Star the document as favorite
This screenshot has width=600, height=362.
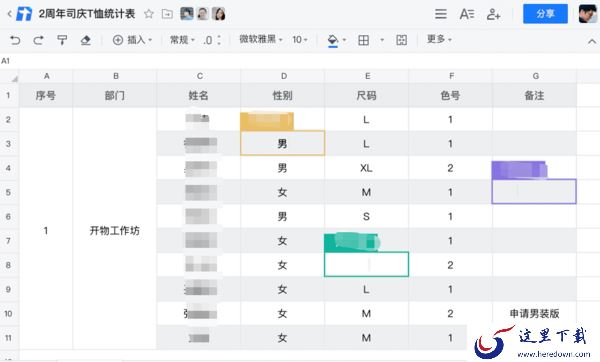(149, 15)
